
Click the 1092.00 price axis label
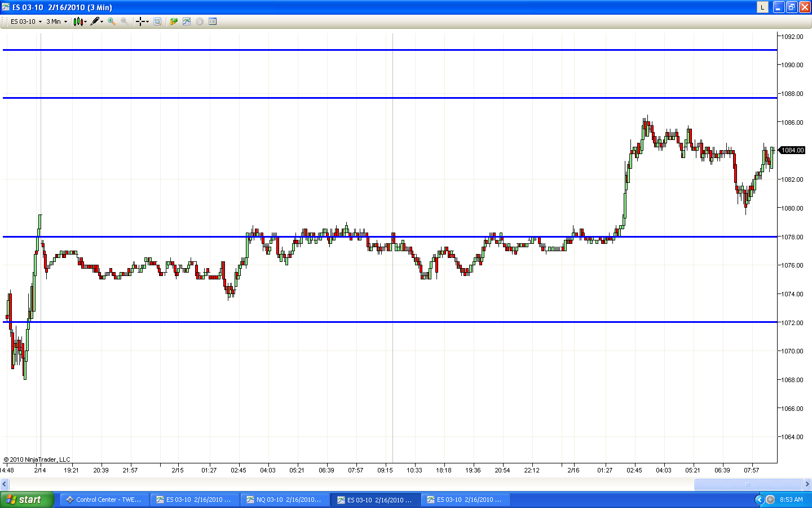tap(792, 37)
